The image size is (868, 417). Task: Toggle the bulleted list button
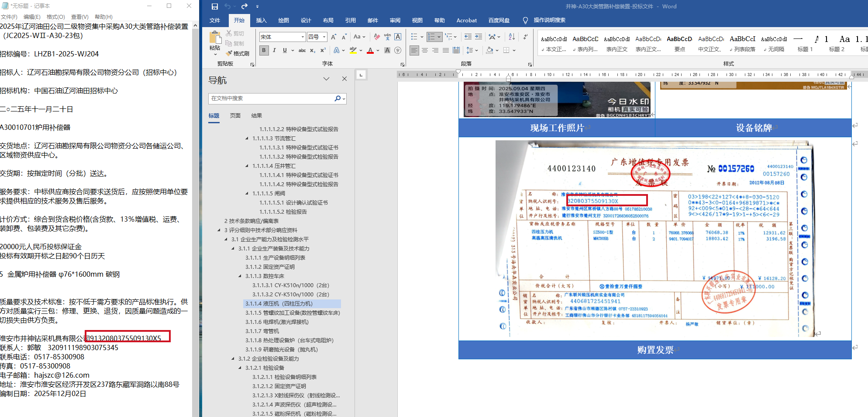pyautogui.click(x=414, y=37)
